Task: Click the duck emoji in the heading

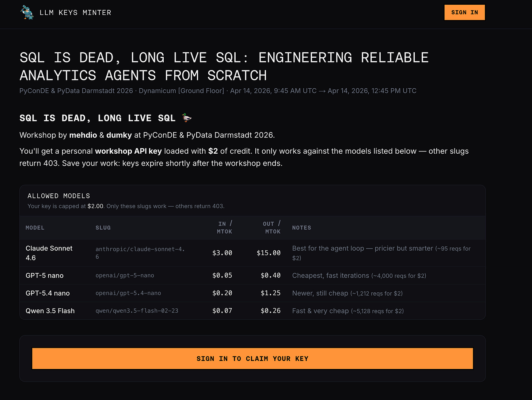Action: tap(187, 118)
